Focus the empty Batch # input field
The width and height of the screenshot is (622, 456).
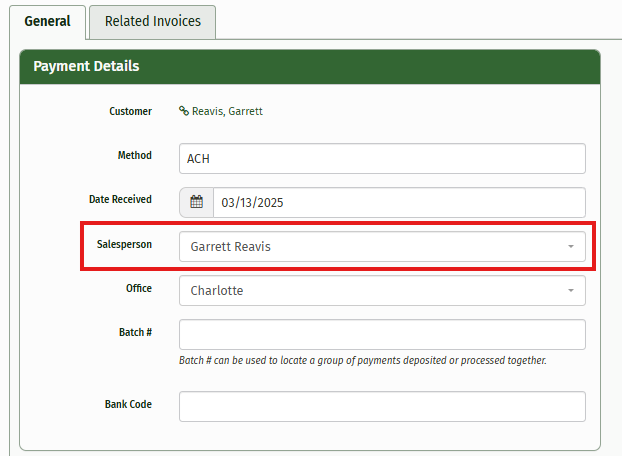pos(382,334)
